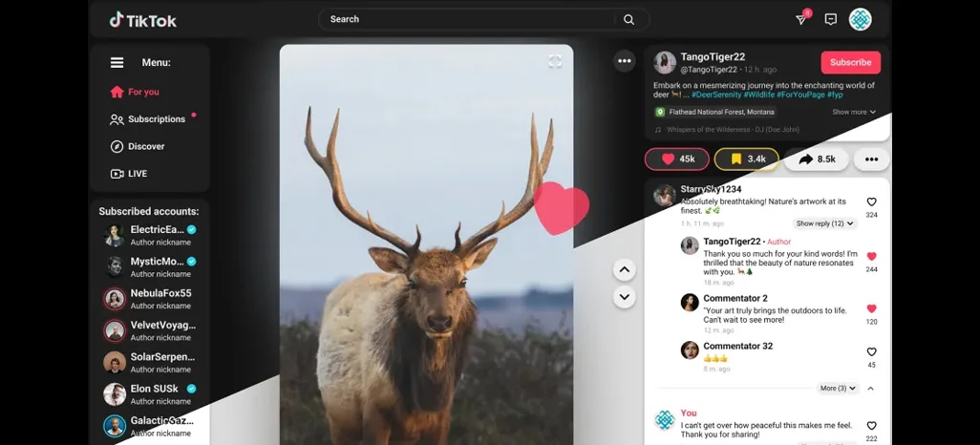Open VelvetVoyag... subscribed account
980x445 pixels.
point(150,330)
